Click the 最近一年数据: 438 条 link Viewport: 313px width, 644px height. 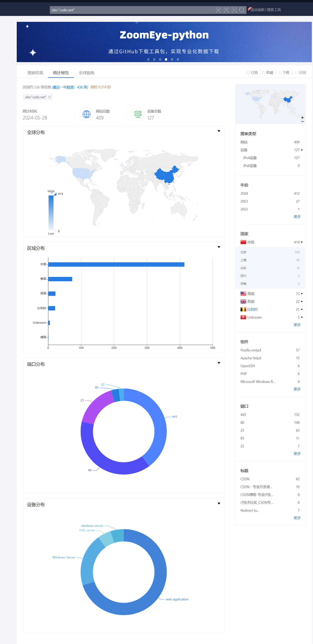click(70, 87)
